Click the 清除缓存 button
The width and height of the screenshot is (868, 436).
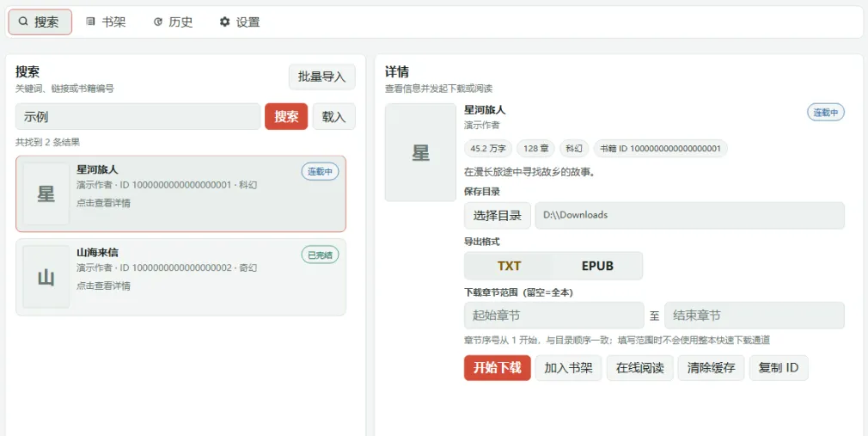click(712, 368)
